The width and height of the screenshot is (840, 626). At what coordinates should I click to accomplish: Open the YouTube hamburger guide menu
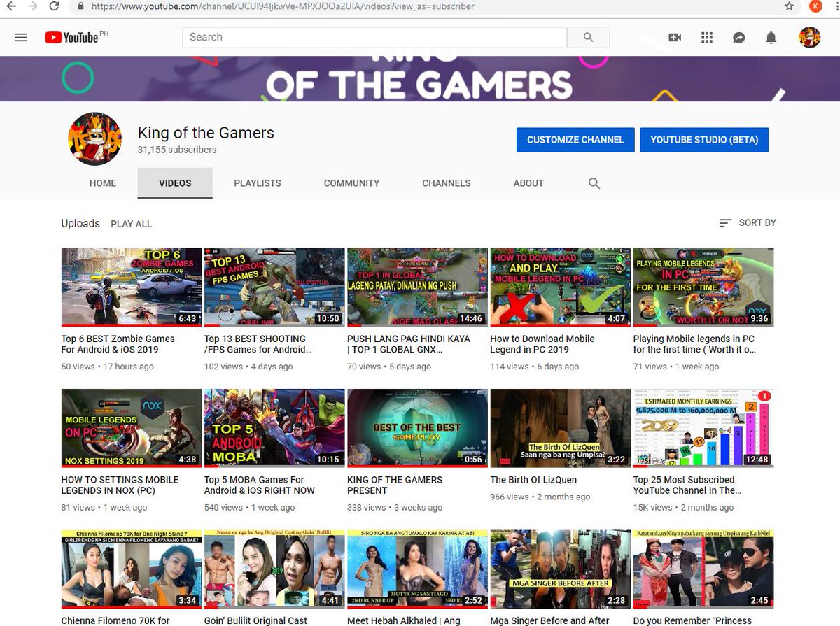click(20, 38)
